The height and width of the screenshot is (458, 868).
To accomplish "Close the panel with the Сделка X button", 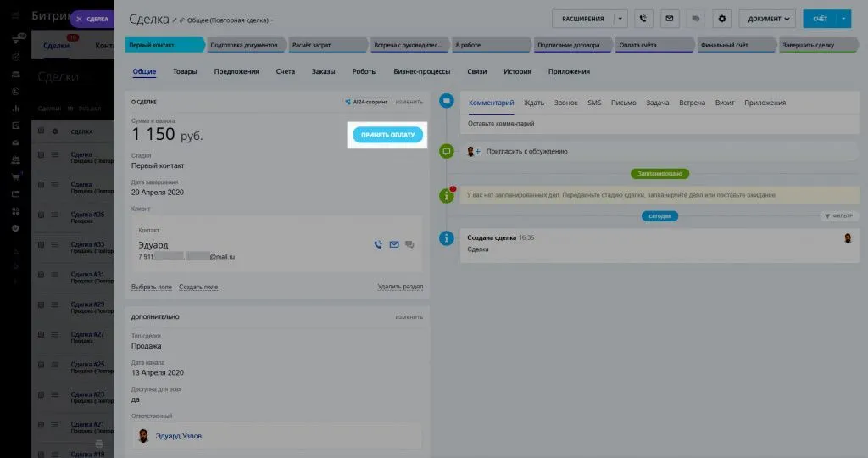I will [79, 19].
